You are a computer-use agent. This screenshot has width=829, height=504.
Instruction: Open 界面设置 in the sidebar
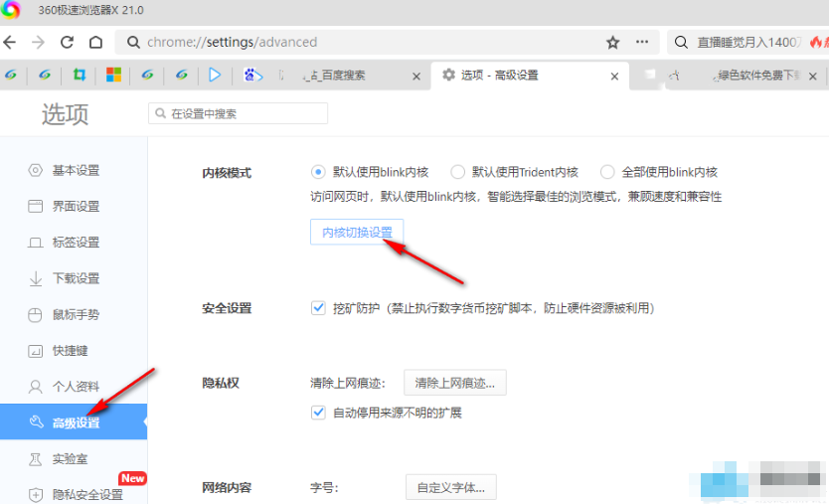point(74,206)
